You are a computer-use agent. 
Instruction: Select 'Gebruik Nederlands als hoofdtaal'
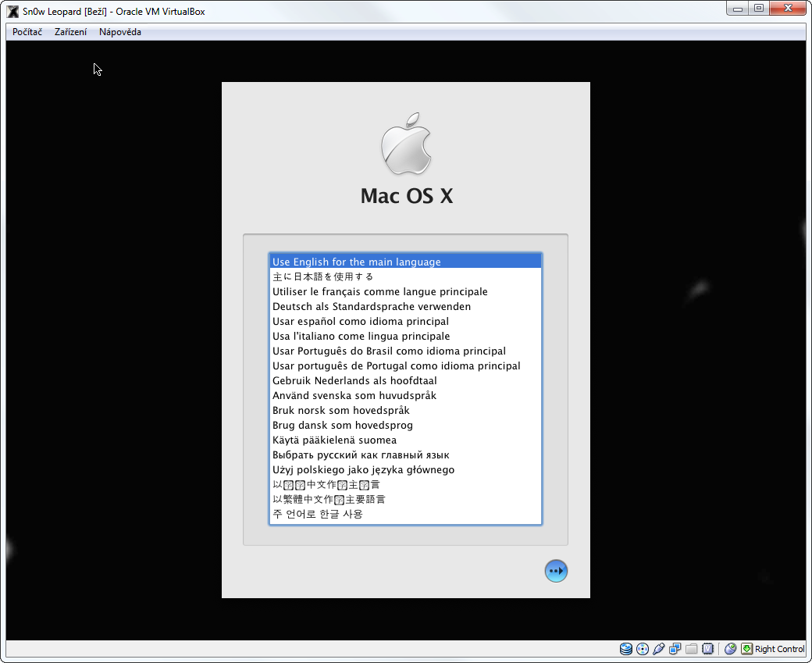tap(405, 381)
